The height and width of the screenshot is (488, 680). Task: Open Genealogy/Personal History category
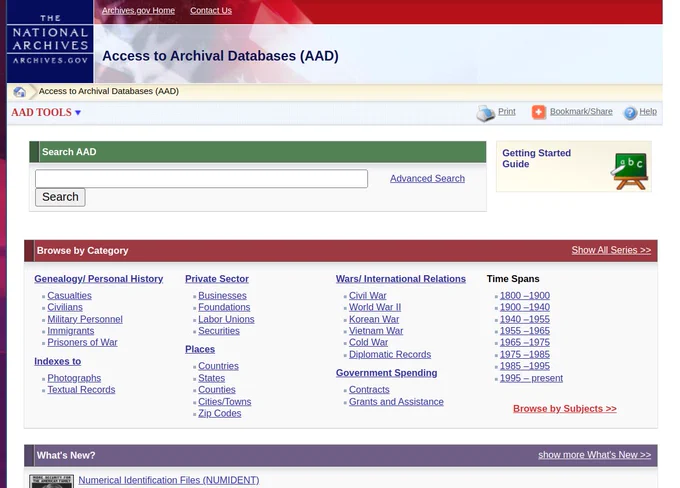click(99, 279)
